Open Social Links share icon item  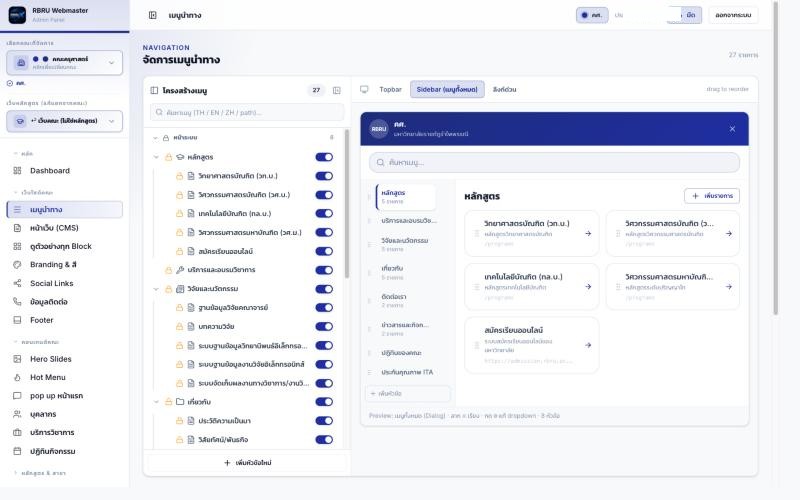[x=17, y=283]
